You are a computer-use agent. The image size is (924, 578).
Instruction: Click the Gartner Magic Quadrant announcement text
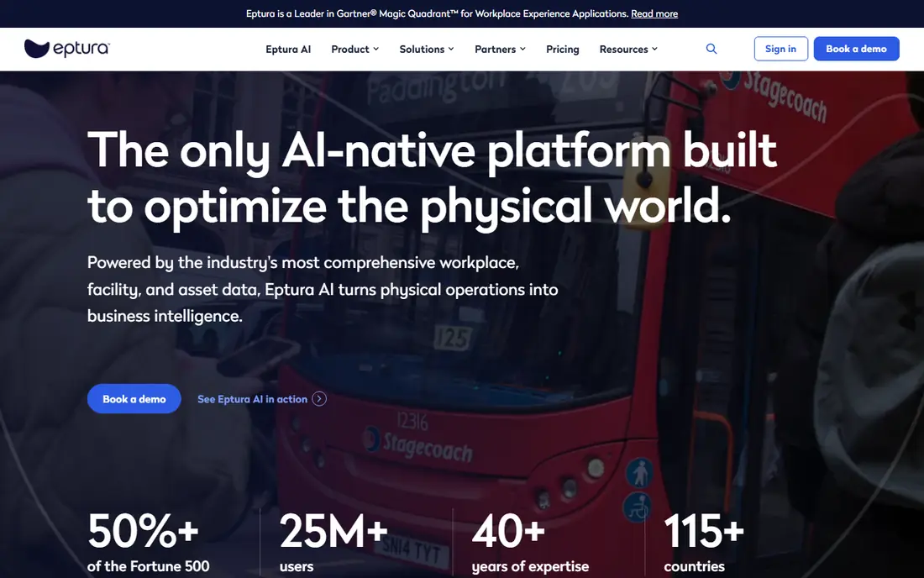pos(438,13)
